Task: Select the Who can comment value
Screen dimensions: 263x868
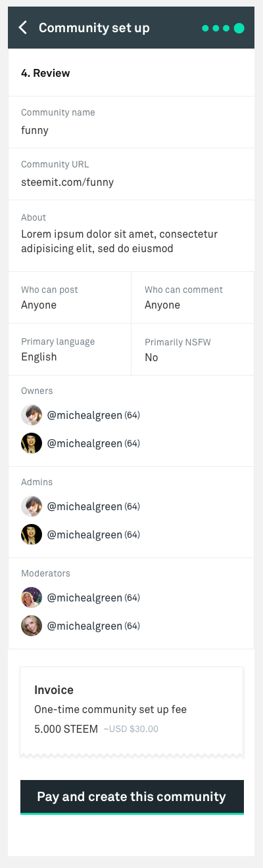Action: click(162, 305)
